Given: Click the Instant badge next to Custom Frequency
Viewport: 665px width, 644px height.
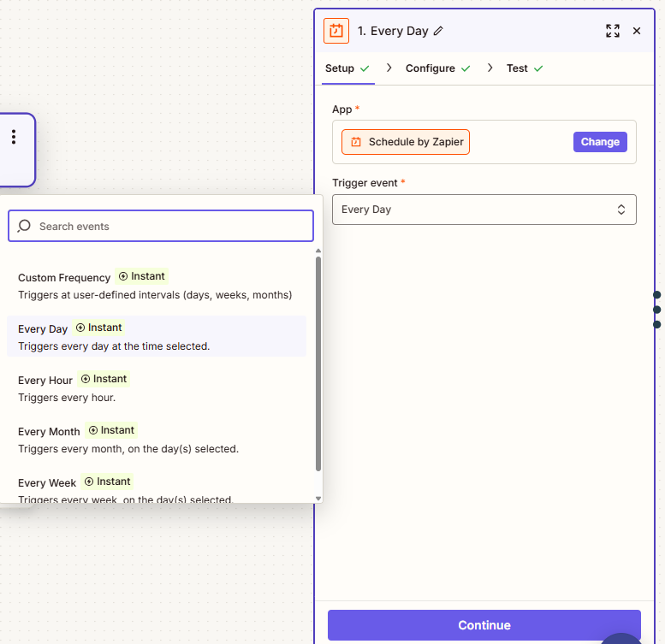Looking at the screenshot, I should 142,276.
